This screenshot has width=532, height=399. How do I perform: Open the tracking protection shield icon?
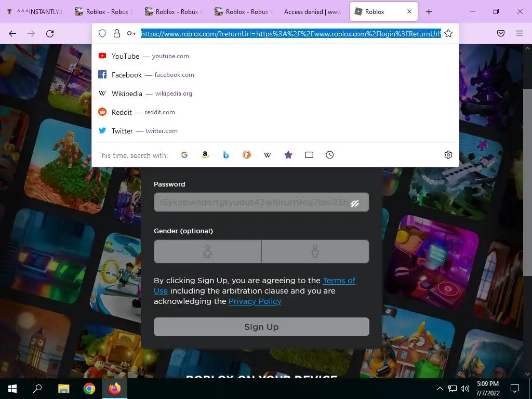(102, 33)
